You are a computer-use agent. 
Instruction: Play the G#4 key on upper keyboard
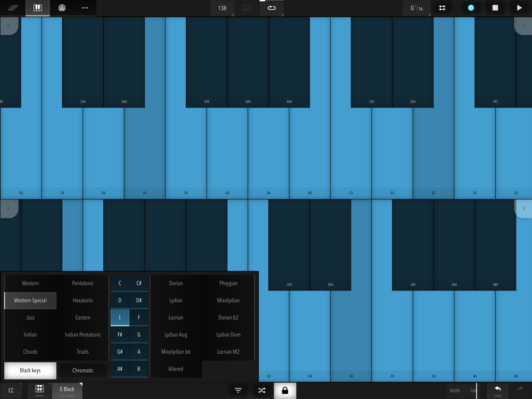pos(248,62)
